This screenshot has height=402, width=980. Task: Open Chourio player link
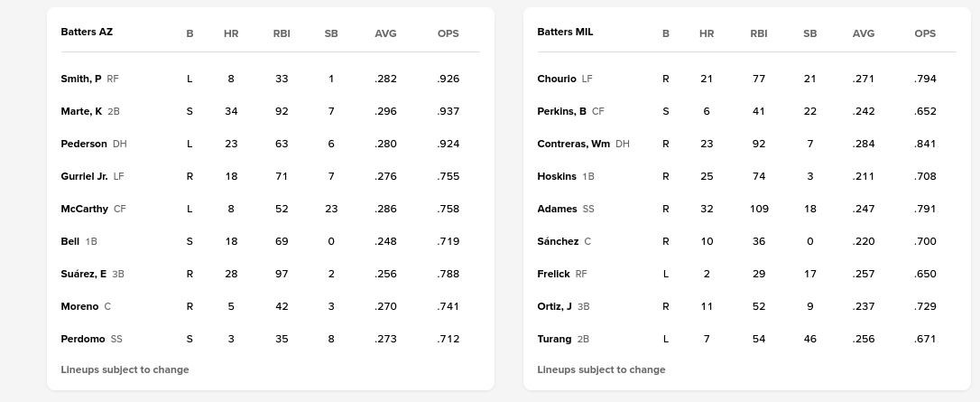(556, 79)
